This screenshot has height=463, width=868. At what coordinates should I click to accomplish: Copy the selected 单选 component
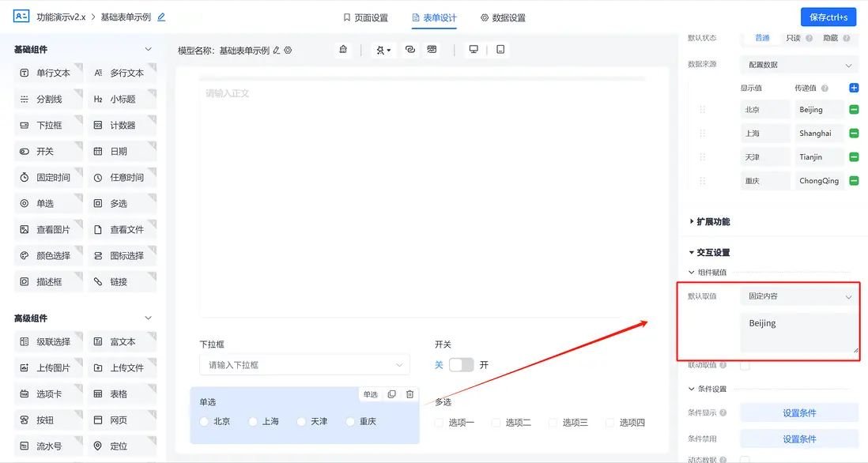pos(391,393)
